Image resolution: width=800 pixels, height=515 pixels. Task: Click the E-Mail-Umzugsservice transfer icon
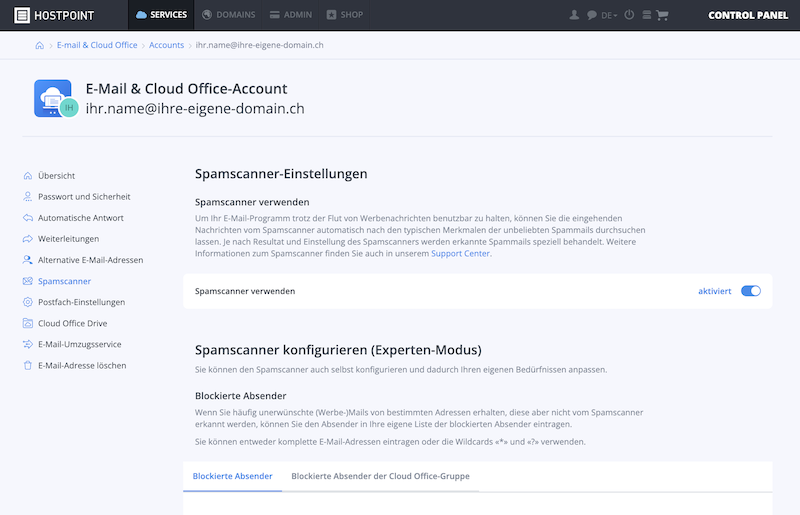pyautogui.click(x=28, y=345)
